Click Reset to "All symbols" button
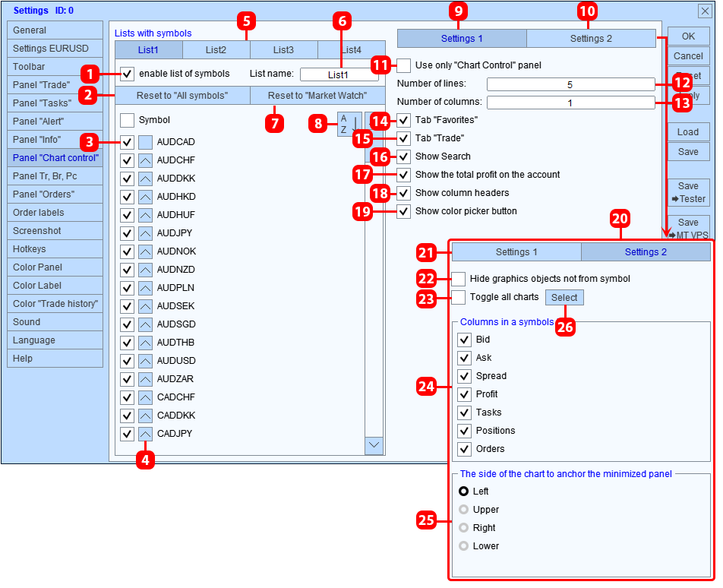This screenshot has width=723, height=588. pyautogui.click(x=182, y=96)
